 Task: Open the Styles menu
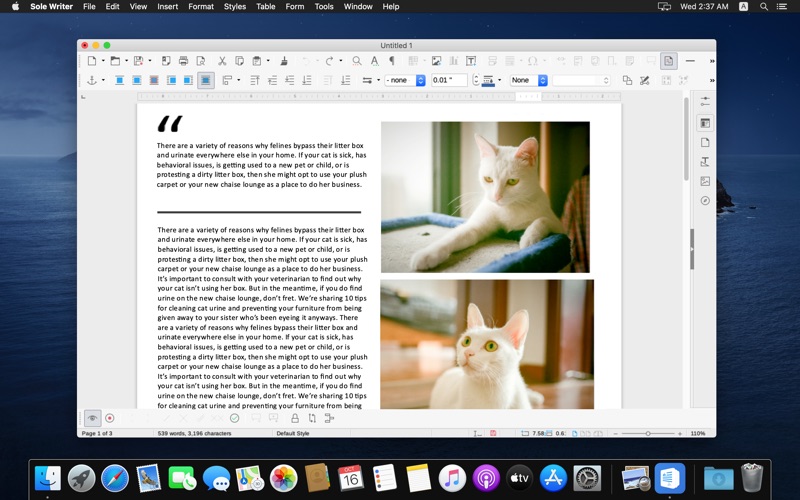tap(235, 6)
